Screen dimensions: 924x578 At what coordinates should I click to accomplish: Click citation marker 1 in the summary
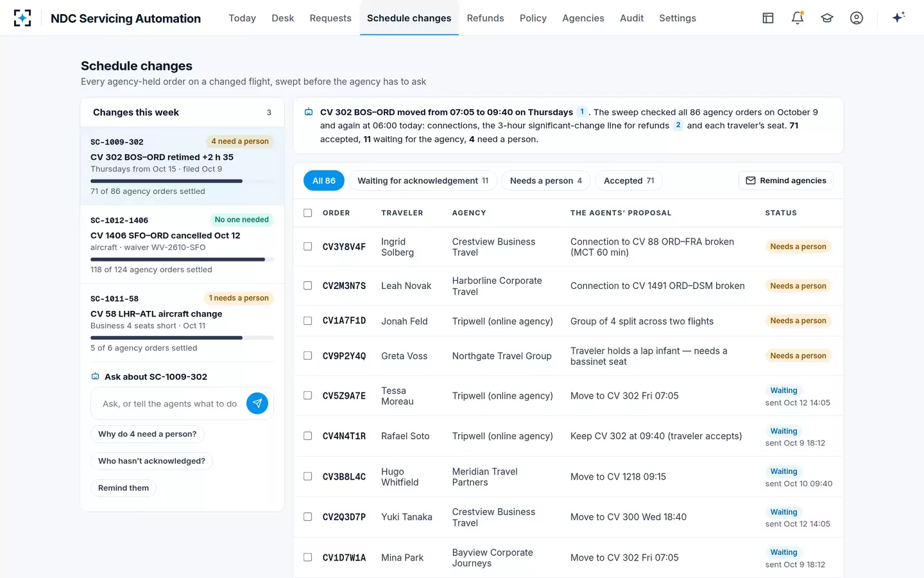582,112
